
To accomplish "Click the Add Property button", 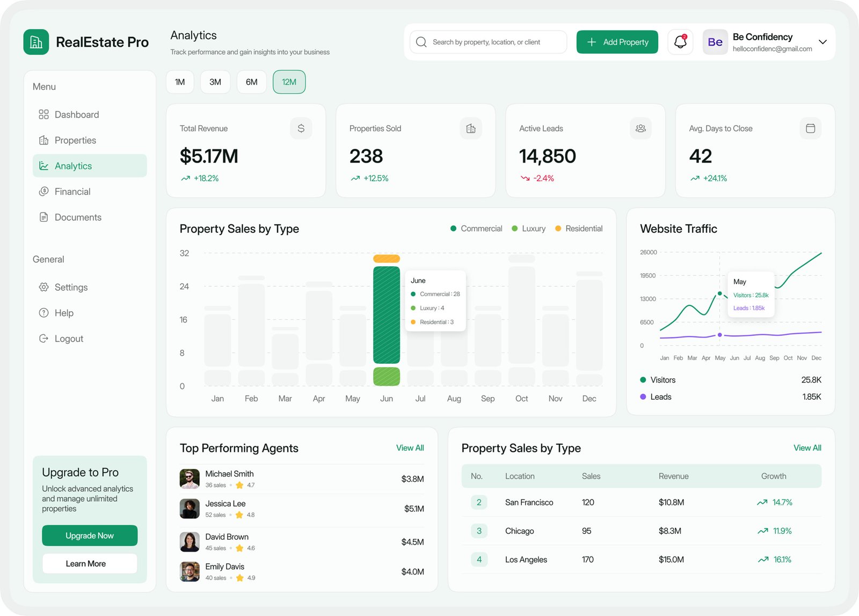I will (x=617, y=42).
